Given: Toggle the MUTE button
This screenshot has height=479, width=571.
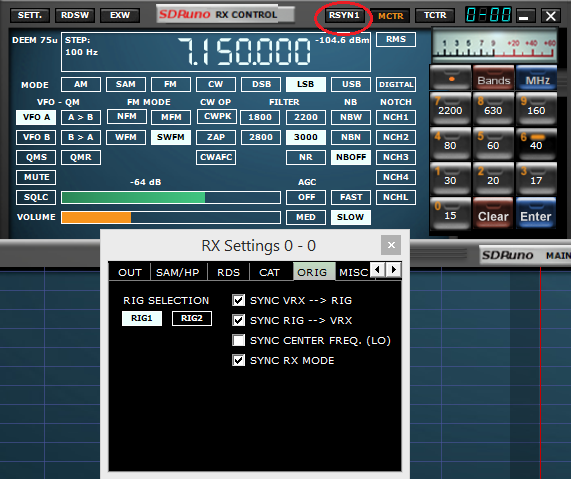Looking at the screenshot, I should [x=36, y=177].
